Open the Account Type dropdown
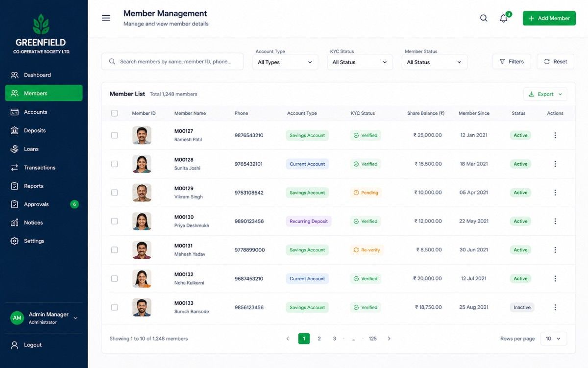Viewport: 588px width, 368px height. (285, 62)
